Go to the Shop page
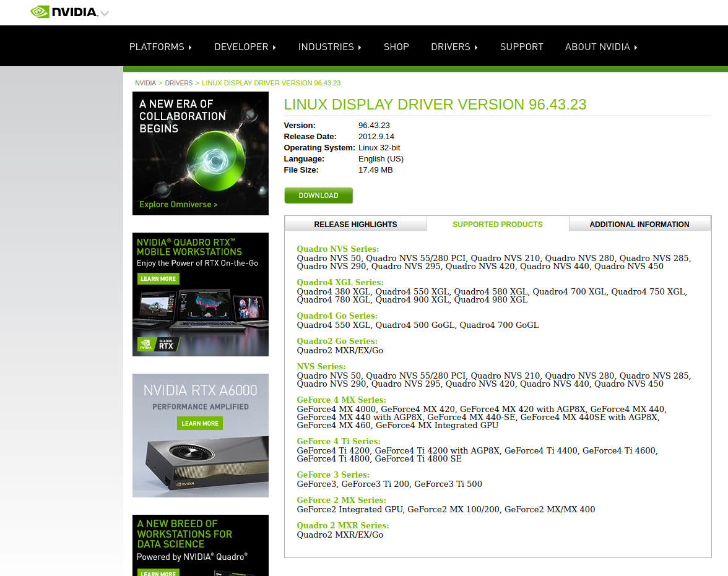The height and width of the screenshot is (576, 728). coord(396,47)
